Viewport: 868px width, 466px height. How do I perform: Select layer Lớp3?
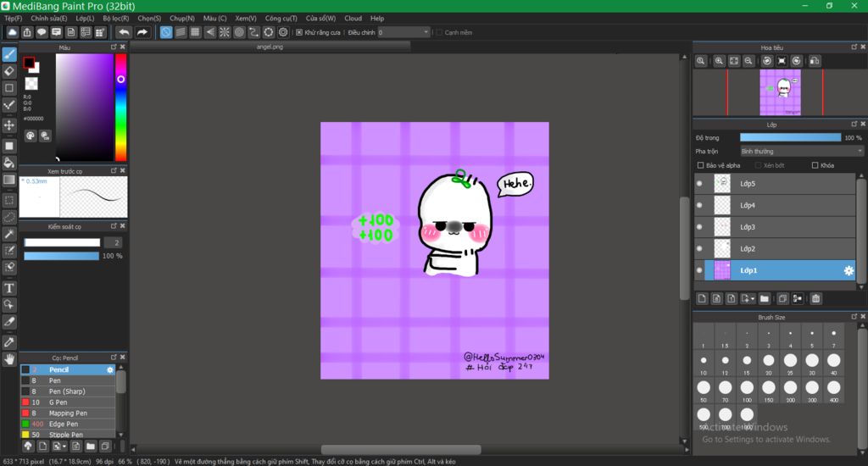(x=775, y=227)
